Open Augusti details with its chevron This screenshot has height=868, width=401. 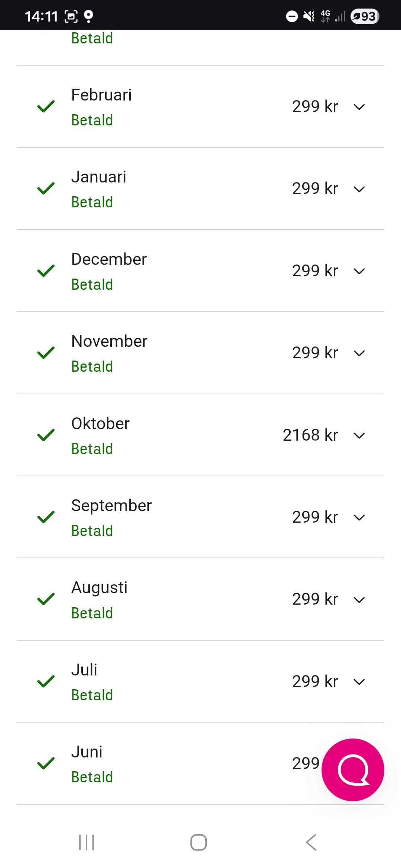[359, 600]
